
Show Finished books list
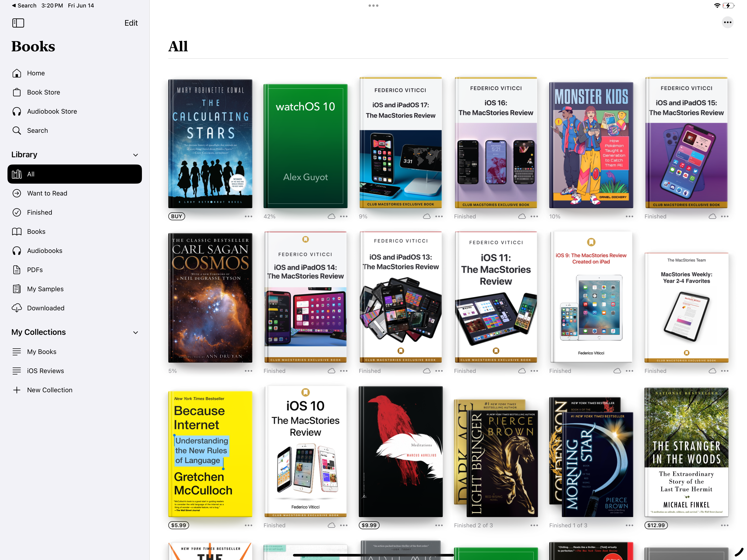click(75, 212)
